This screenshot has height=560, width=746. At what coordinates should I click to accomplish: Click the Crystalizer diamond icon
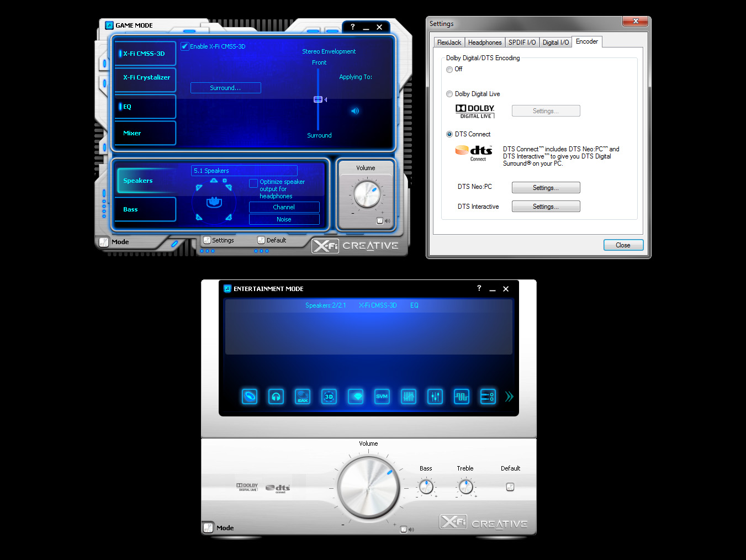[356, 397]
